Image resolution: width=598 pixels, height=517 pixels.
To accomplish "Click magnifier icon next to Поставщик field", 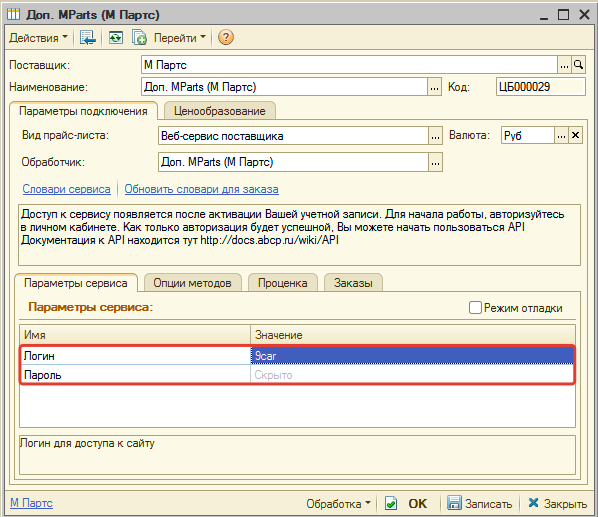I will (578, 65).
